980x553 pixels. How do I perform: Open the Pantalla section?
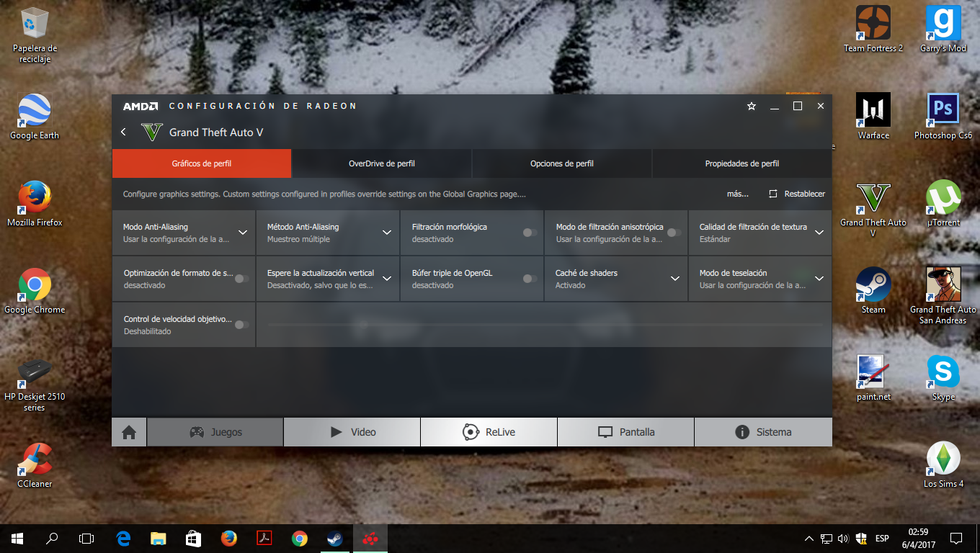[626, 432]
